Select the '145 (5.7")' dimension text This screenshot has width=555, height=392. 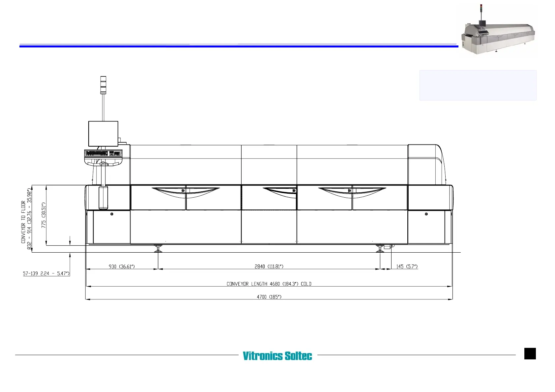point(407,266)
